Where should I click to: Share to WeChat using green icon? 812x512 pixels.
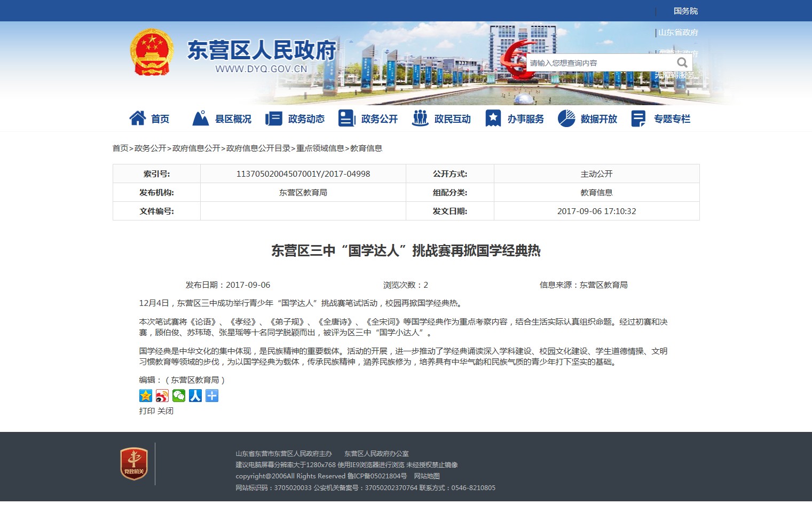pos(179,396)
